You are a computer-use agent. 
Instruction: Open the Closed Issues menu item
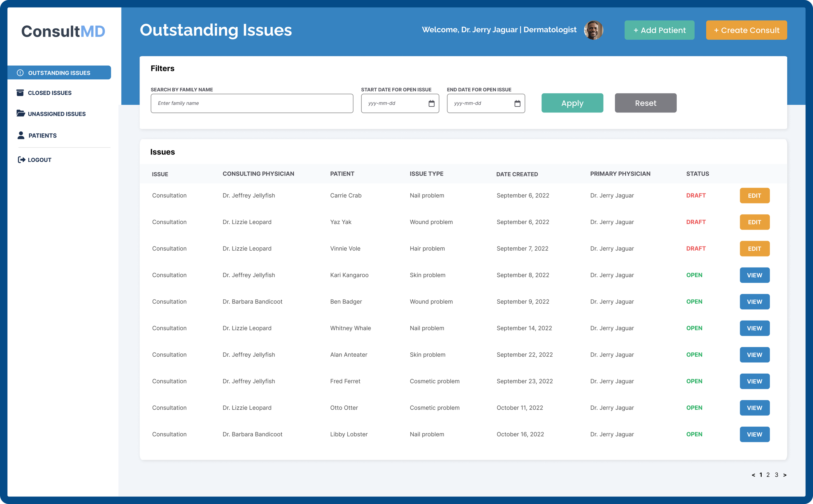50,93
